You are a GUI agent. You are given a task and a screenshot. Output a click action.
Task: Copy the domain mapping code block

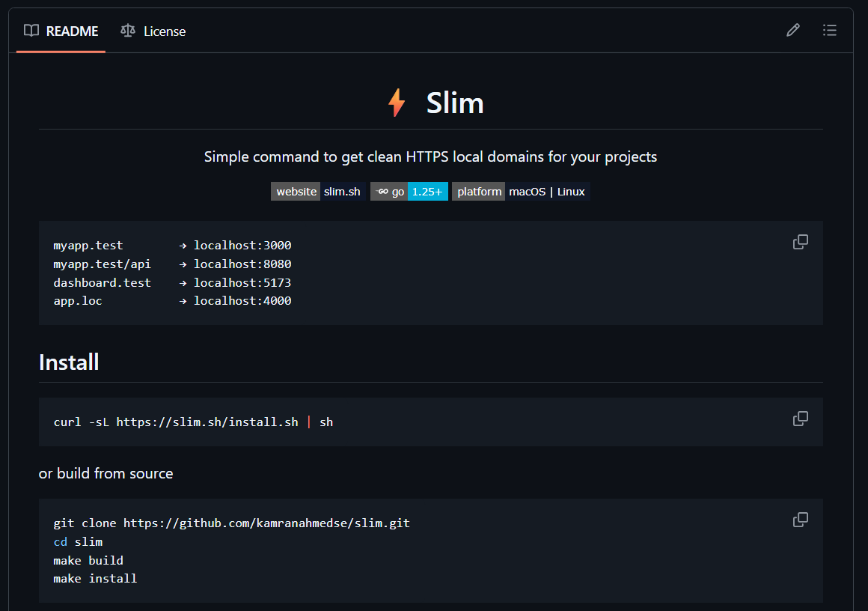(x=801, y=242)
